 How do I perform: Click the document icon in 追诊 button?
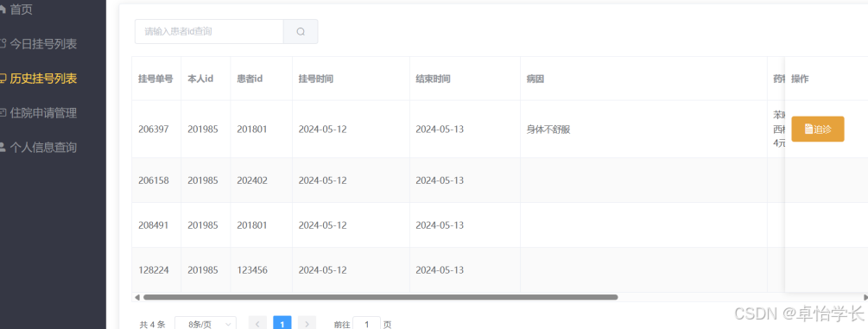coord(808,129)
